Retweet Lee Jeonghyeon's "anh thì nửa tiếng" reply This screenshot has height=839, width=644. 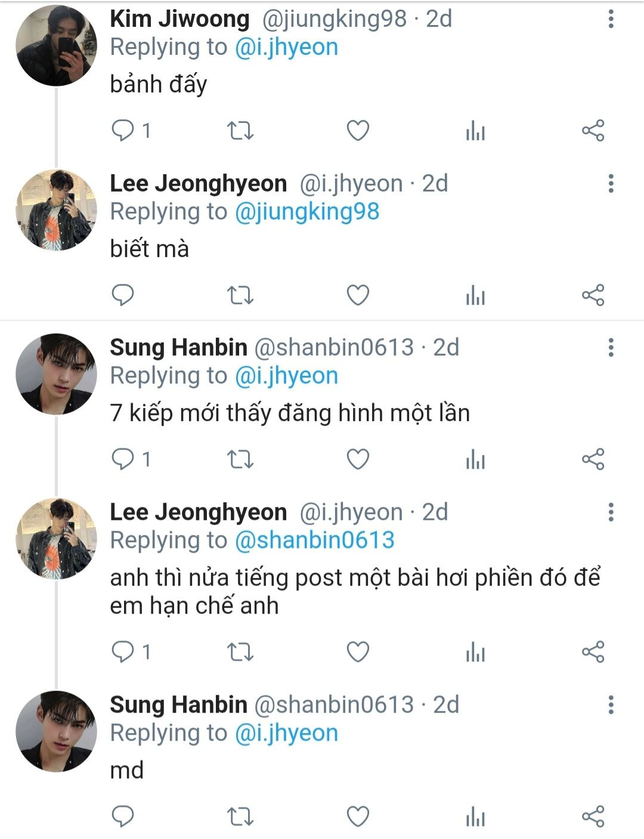(x=241, y=652)
